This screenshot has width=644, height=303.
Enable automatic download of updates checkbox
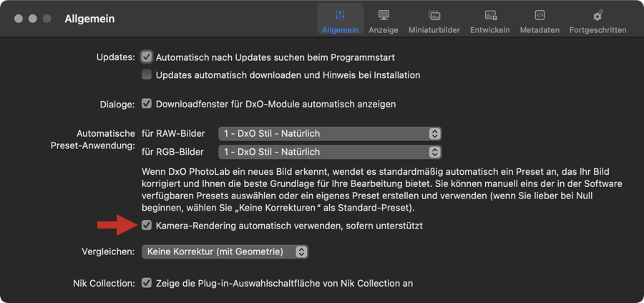[x=147, y=75]
